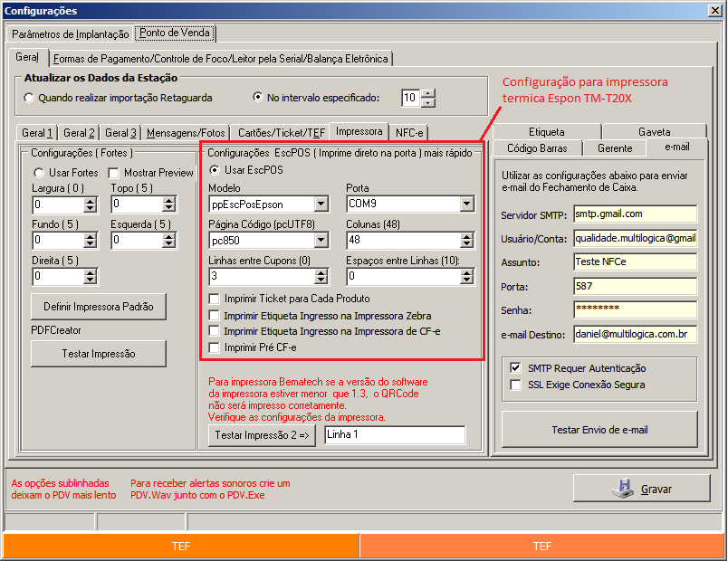The image size is (728, 561).
Task: Check SSL Exige Conexão Segura
Action: click(515, 385)
